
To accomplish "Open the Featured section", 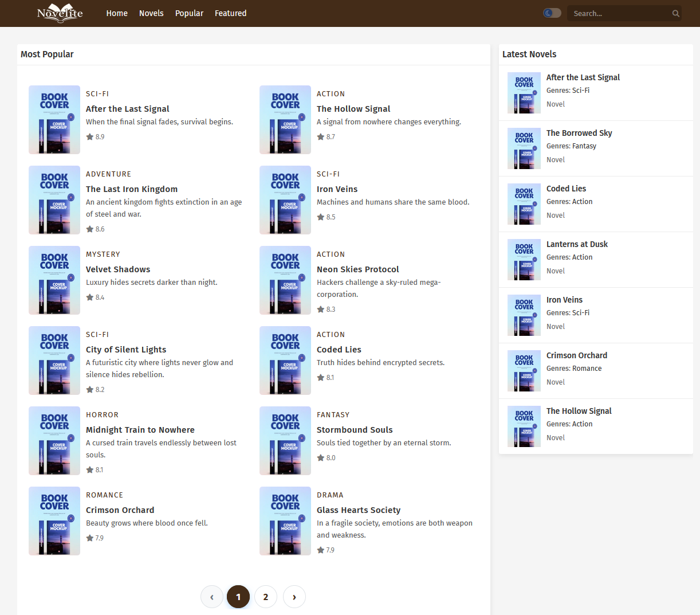I will 230,13.
